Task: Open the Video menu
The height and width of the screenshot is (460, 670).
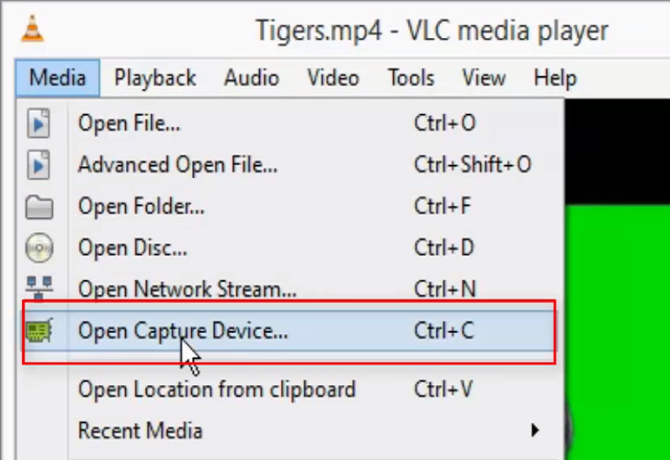Action: click(333, 78)
